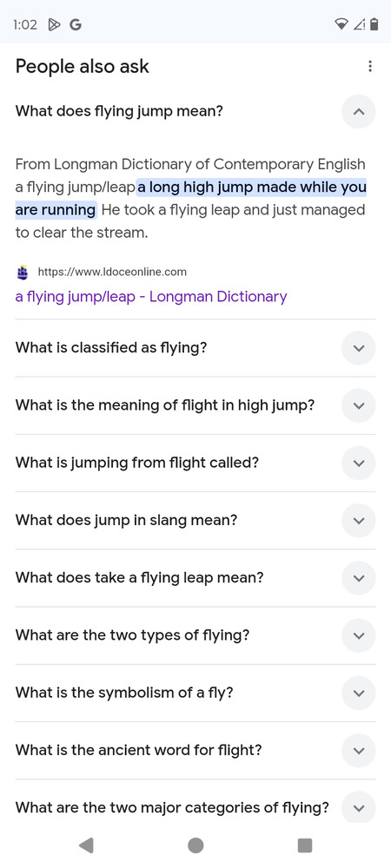
Task: Open the 'a flying jump/leap - Longman Dictionary' link
Action: pos(151,297)
